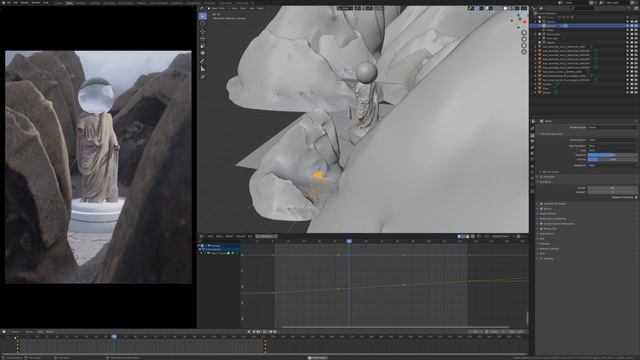This screenshot has width=640, height=360.
Task: Disable render camera icon of highlighted outliner row
Action: [x=636, y=26]
